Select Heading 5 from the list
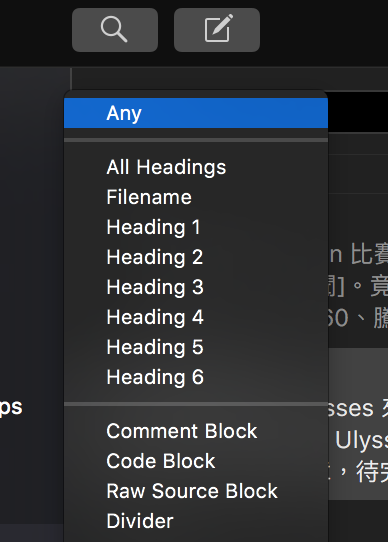388x542 pixels. pyautogui.click(x=196, y=347)
